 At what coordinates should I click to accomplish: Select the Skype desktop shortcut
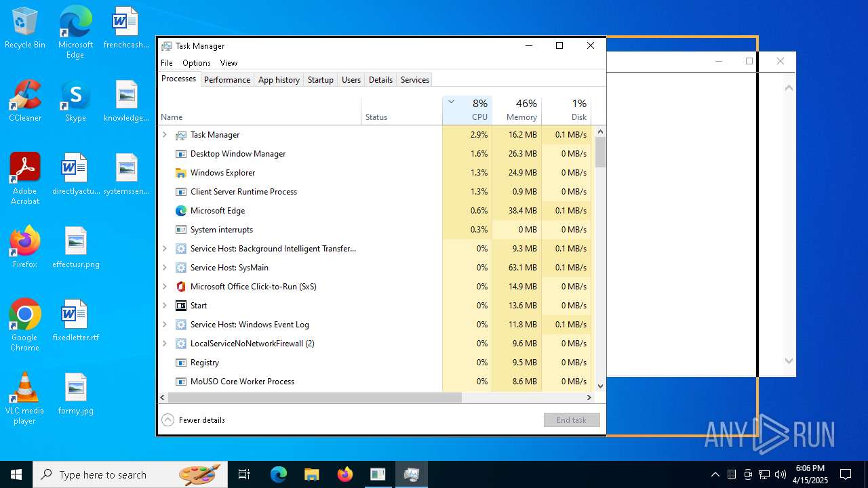[75, 102]
